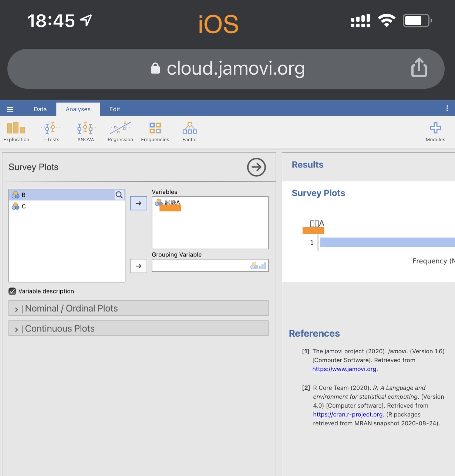Open the Factor analyses menu

[190, 132]
